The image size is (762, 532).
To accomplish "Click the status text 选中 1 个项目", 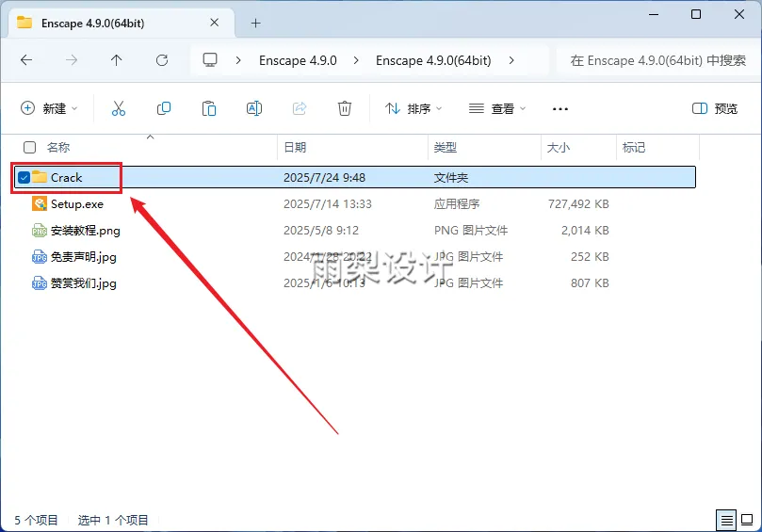I will click(x=113, y=520).
